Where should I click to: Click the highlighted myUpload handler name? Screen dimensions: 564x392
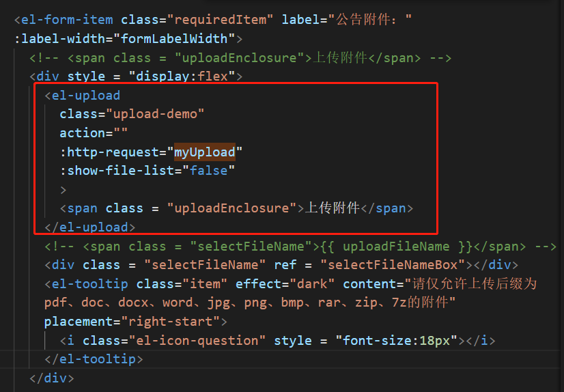point(205,152)
